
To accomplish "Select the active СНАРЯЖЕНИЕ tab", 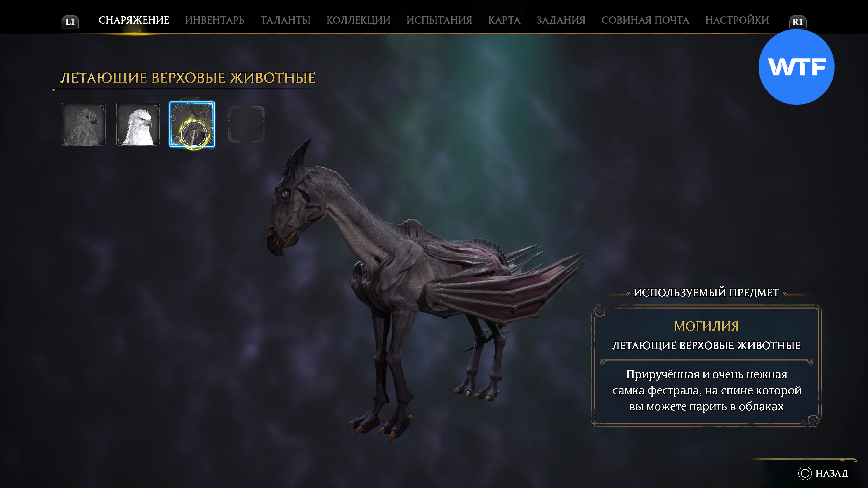I will (134, 20).
